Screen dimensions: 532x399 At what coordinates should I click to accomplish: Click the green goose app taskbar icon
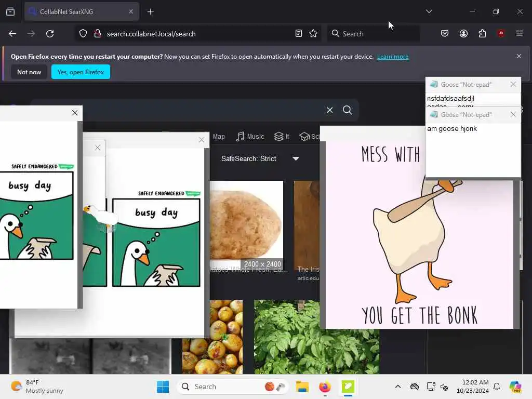coord(348,387)
